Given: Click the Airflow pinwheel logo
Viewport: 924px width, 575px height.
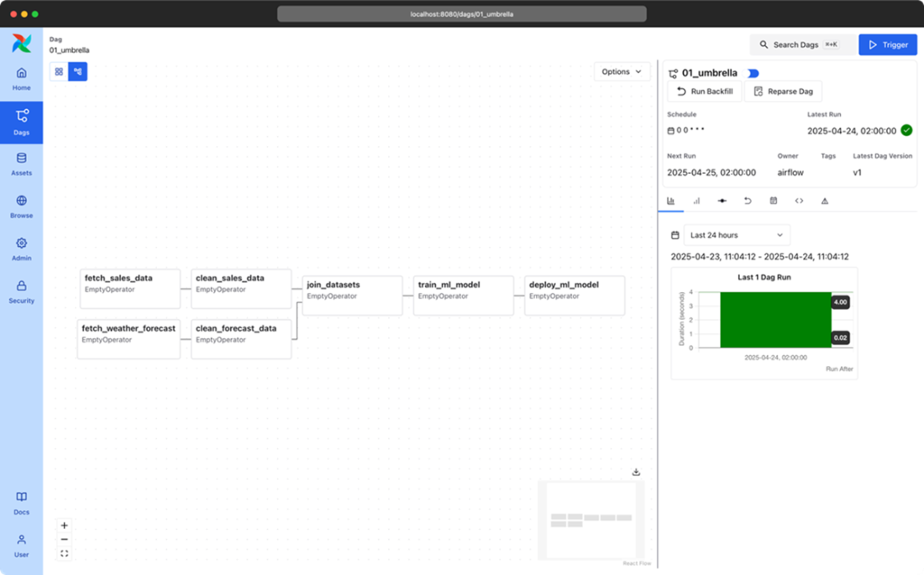Looking at the screenshot, I should (21, 44).
